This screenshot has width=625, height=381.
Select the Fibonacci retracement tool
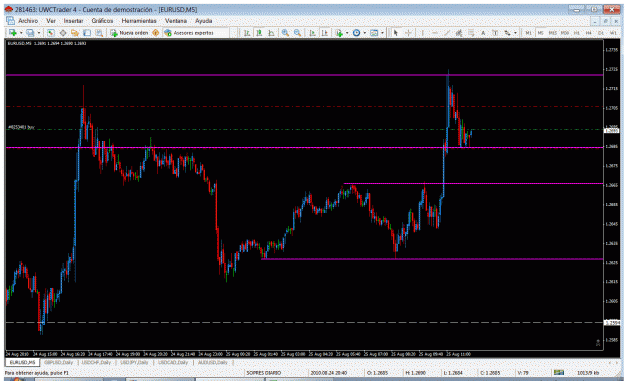click(471, 33)
